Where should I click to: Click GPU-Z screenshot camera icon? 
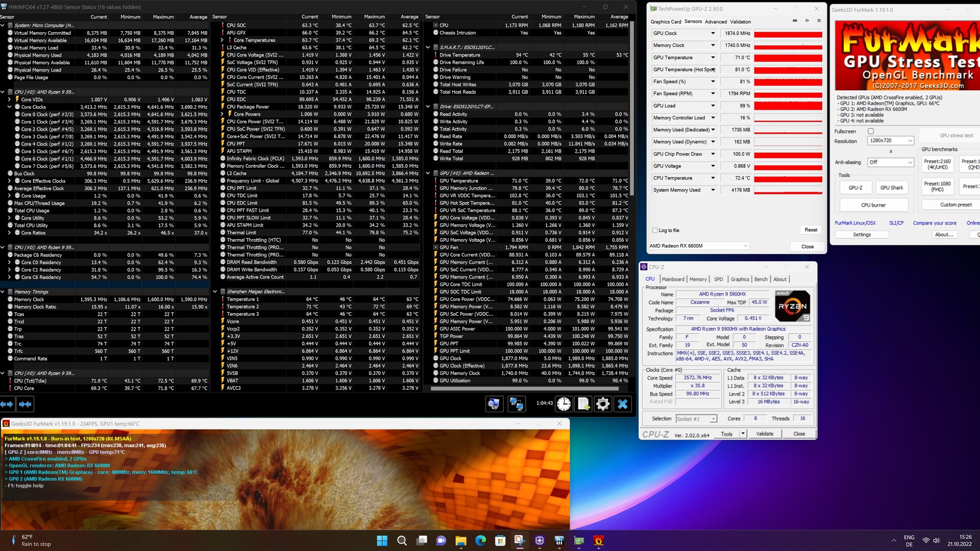click(x=795, y=21)
